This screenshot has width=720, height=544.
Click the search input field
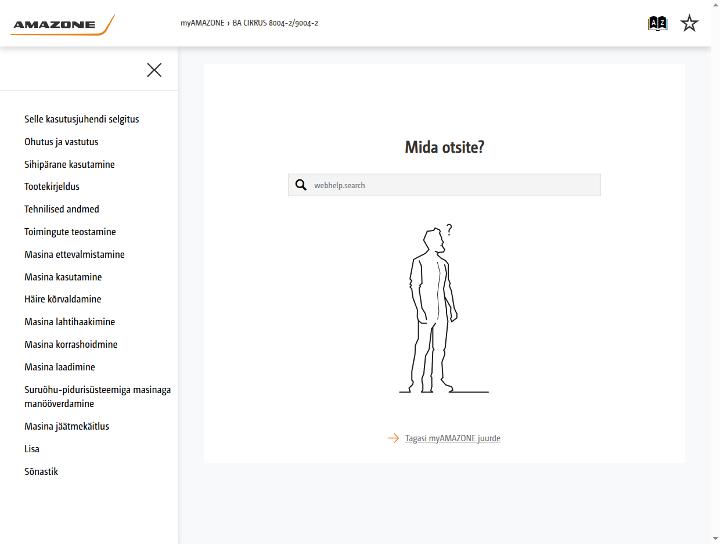(444, 185)
